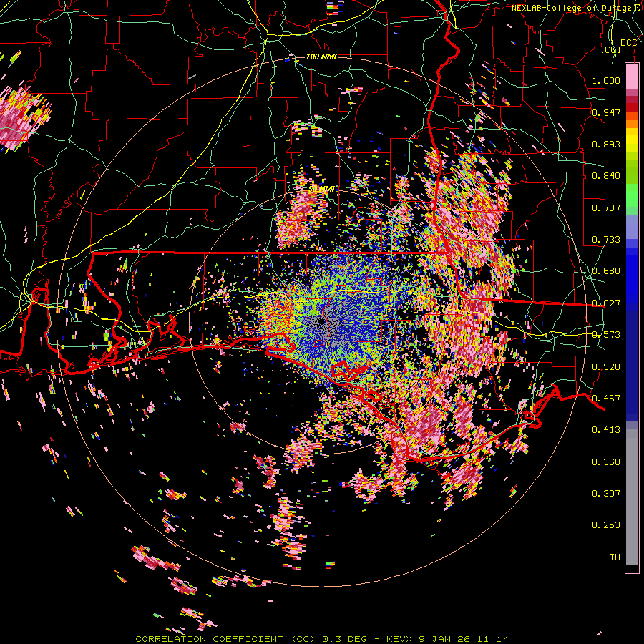Click the 0.893 scale value
This screenshot has height=644, width=644.
pos(606,144)
